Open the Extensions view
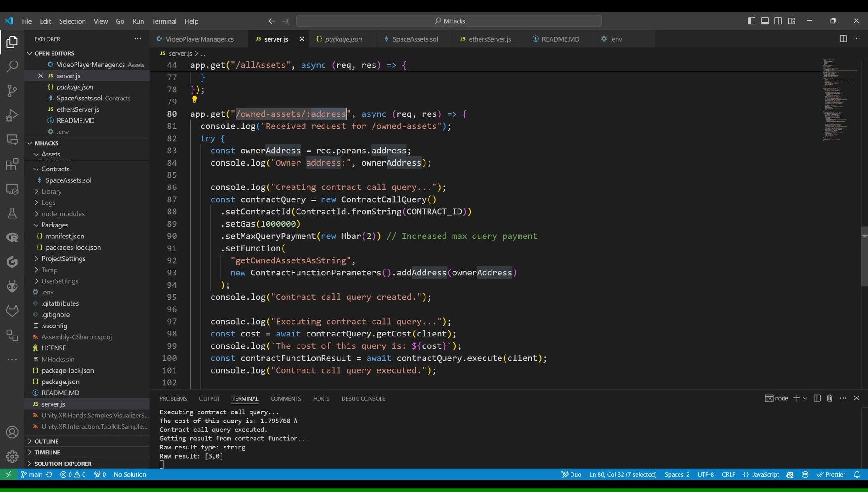The width and height of the screenshot is (868, 492). 12,164
